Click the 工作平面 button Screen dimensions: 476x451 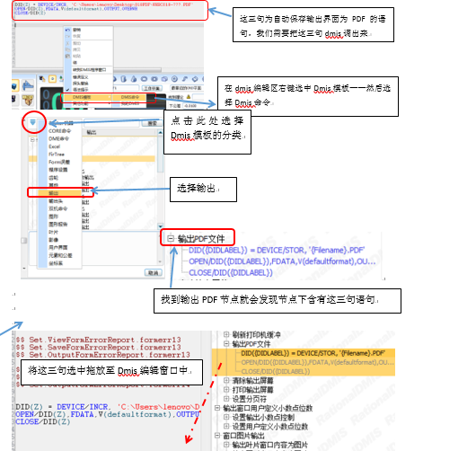click(x=152, y=88)
